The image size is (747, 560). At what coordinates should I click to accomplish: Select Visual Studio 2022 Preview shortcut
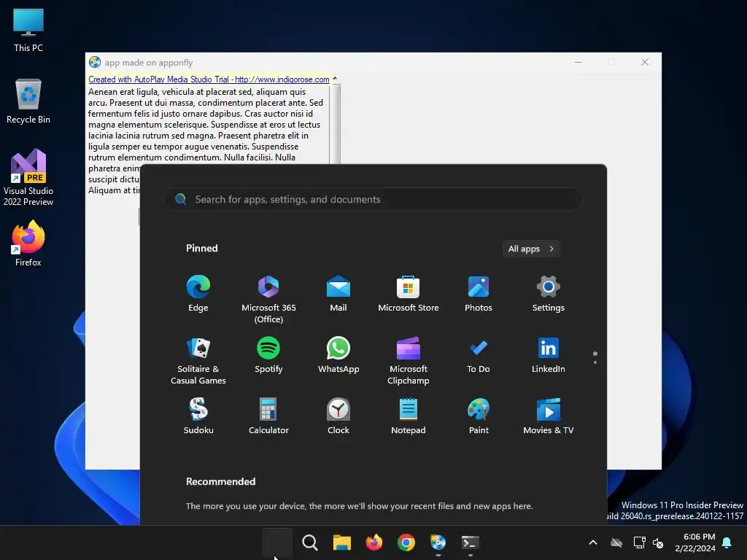[28, 177]
